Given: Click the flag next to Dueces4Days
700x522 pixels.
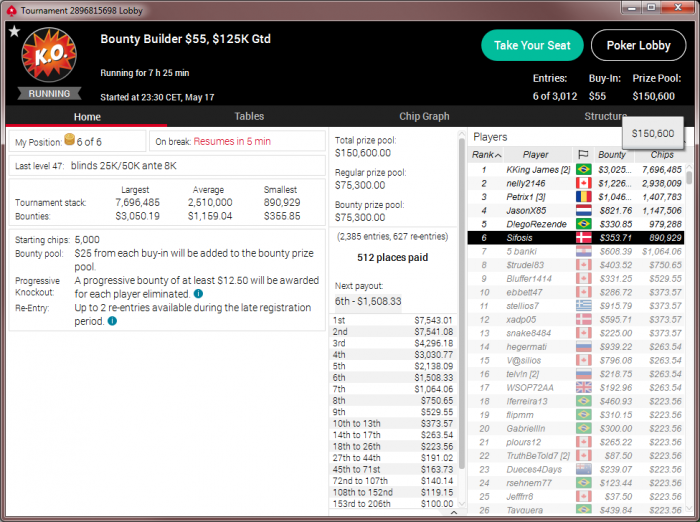Looking at the screenshot, I should point(583,469).
